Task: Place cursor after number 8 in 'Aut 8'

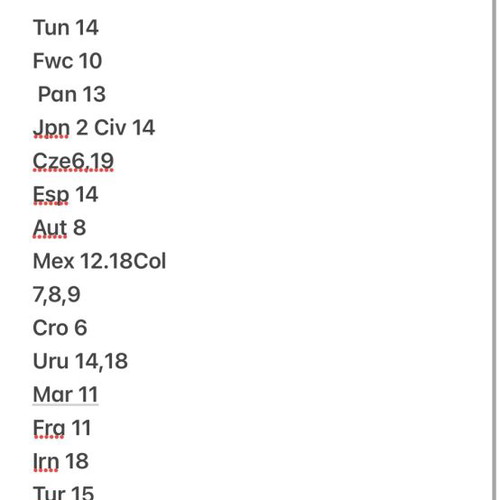Action: pos(86,228)
